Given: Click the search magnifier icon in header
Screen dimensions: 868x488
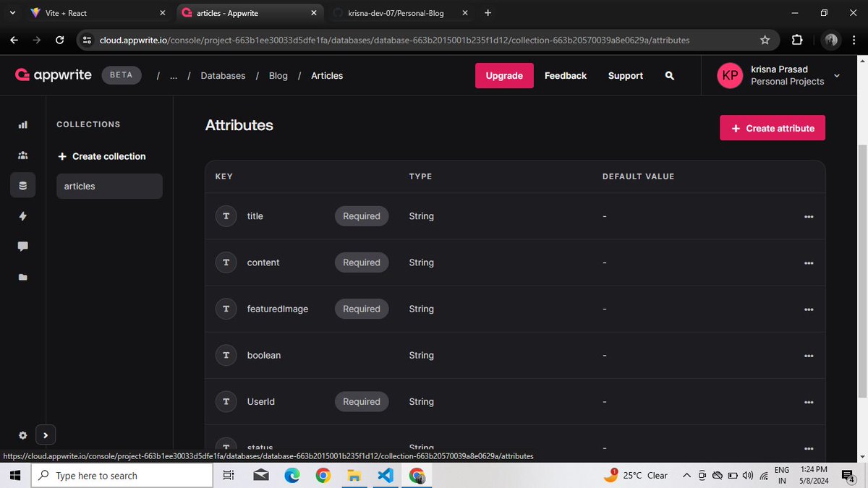Looking at the screenshot, I should [670, 75].
